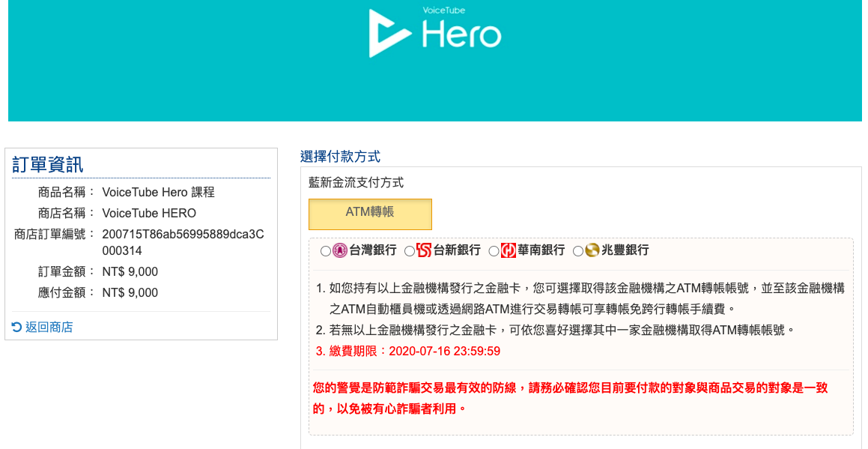868x449 pixels.
Task: Click the VoiceTube Hero play-triangle logo
Action: [389, 33]
